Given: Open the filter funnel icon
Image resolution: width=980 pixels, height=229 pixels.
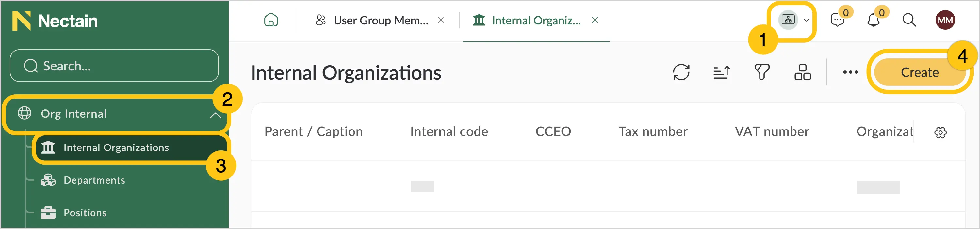Looking at the screenshot, I should point(762,72).
